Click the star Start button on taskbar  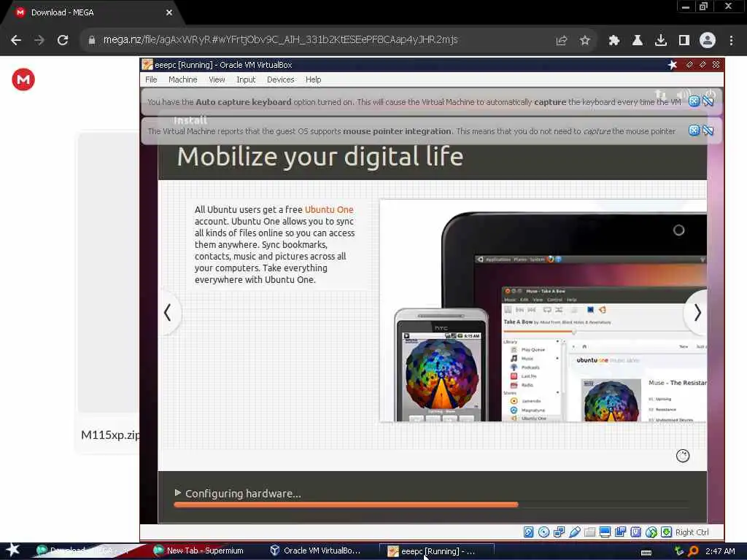(13, 550)
